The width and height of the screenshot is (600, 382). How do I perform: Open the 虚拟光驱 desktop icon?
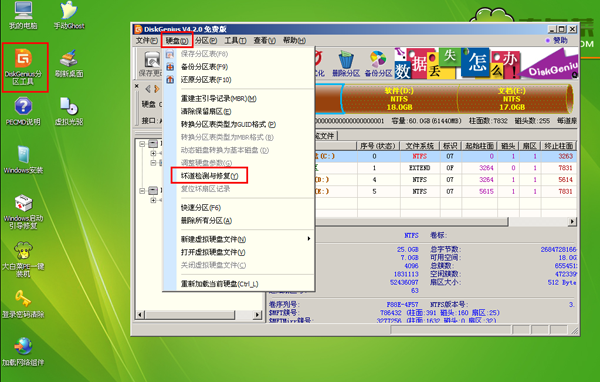(69, 111)
